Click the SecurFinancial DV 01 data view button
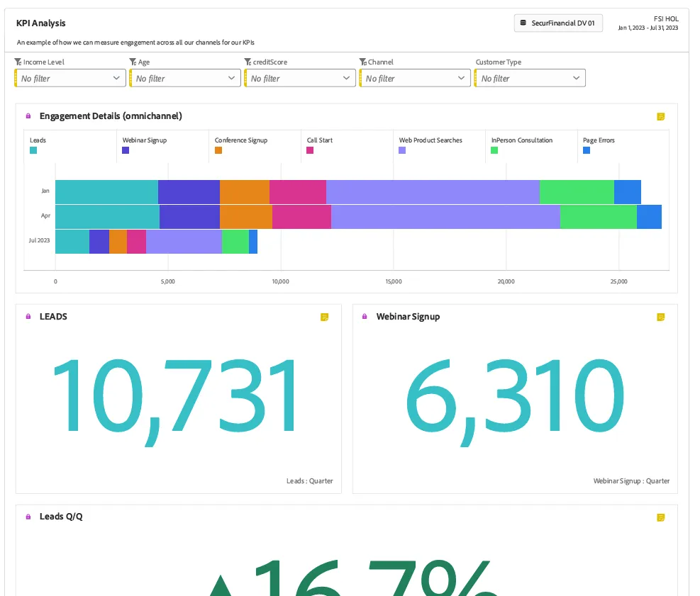 coord(558,23)
